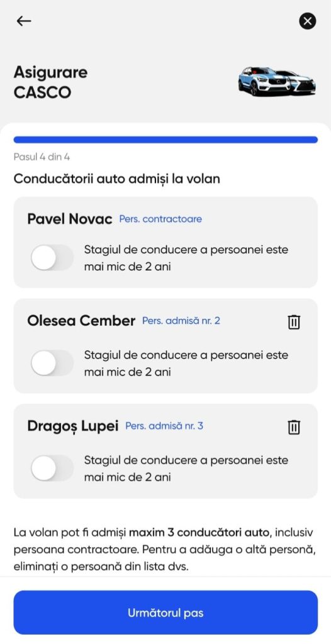Go back using the left arrow icon

click(x=24, y=21)
